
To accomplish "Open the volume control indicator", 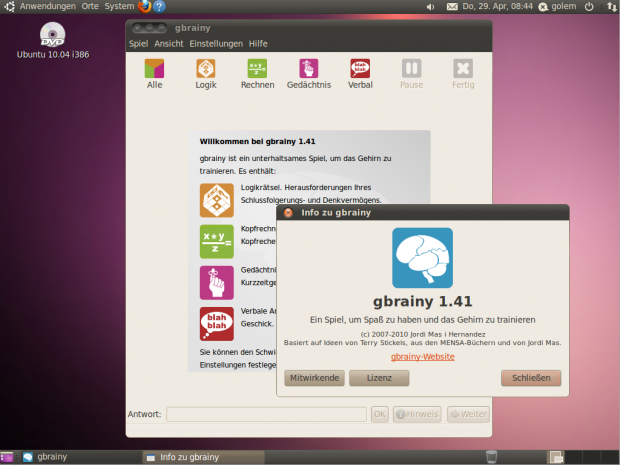I will 431,7.
